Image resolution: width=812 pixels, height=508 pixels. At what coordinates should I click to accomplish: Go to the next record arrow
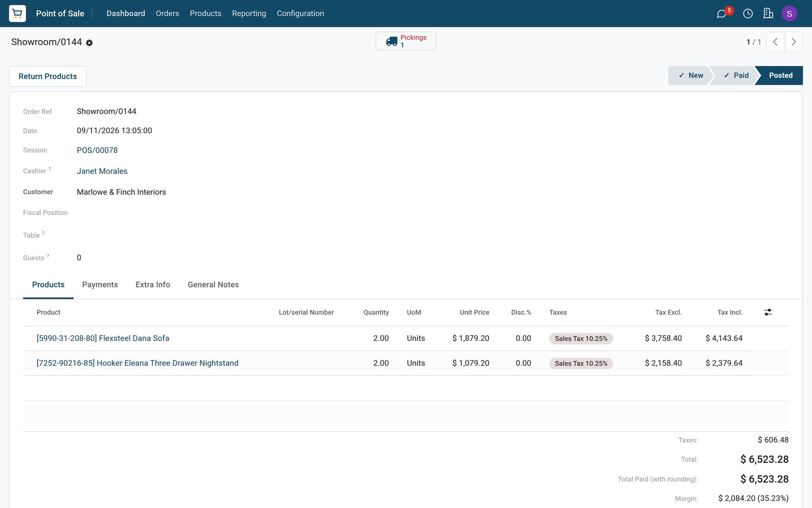point(794,42)
